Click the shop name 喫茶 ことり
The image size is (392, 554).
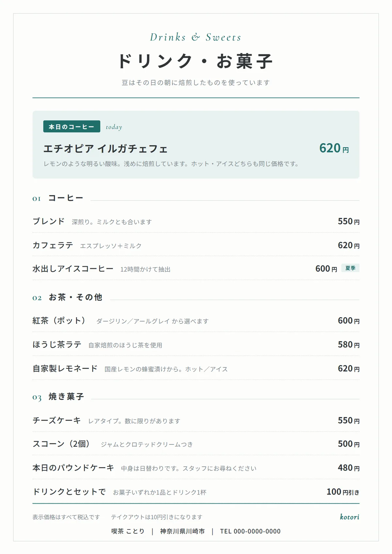click(128, 531)
